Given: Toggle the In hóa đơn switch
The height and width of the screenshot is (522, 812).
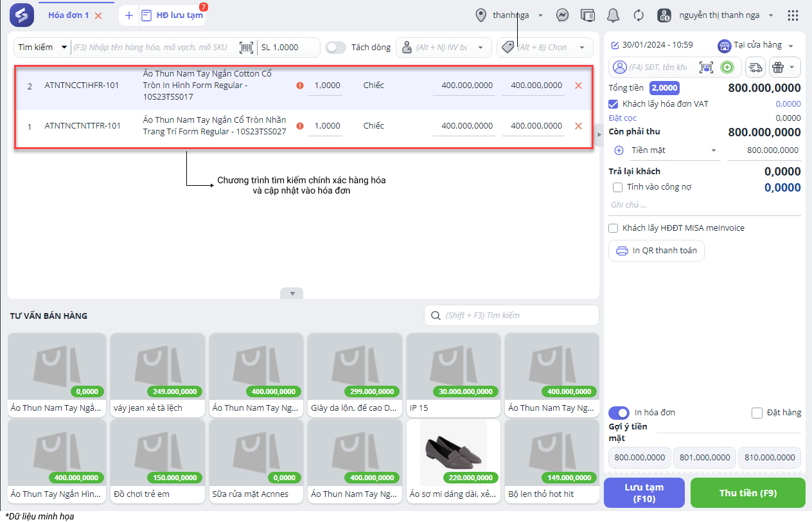Looking at the screenshot, I should [x=619, y=413].
